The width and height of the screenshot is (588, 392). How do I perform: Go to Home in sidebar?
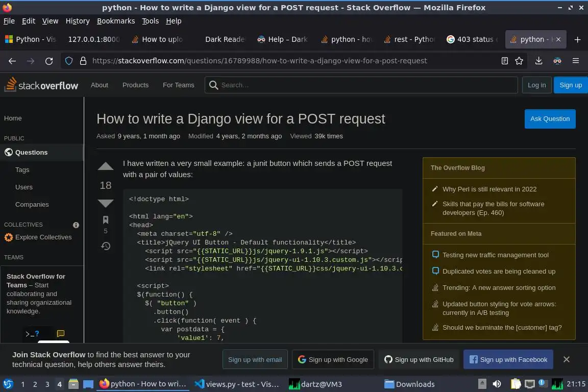pos(13,118)
